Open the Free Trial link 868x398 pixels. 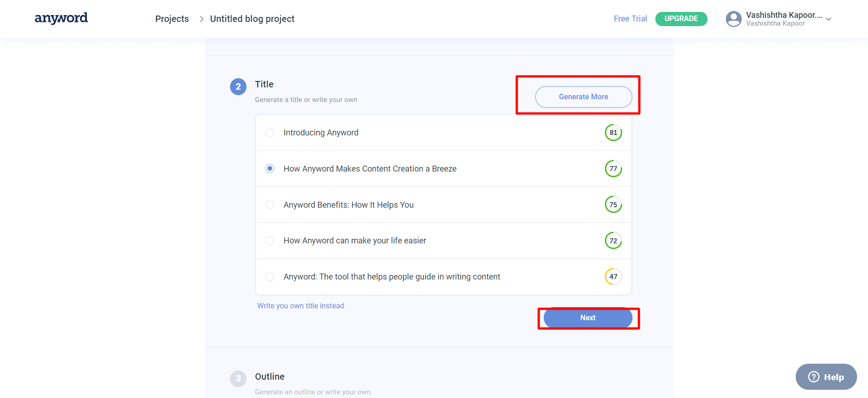630,19
